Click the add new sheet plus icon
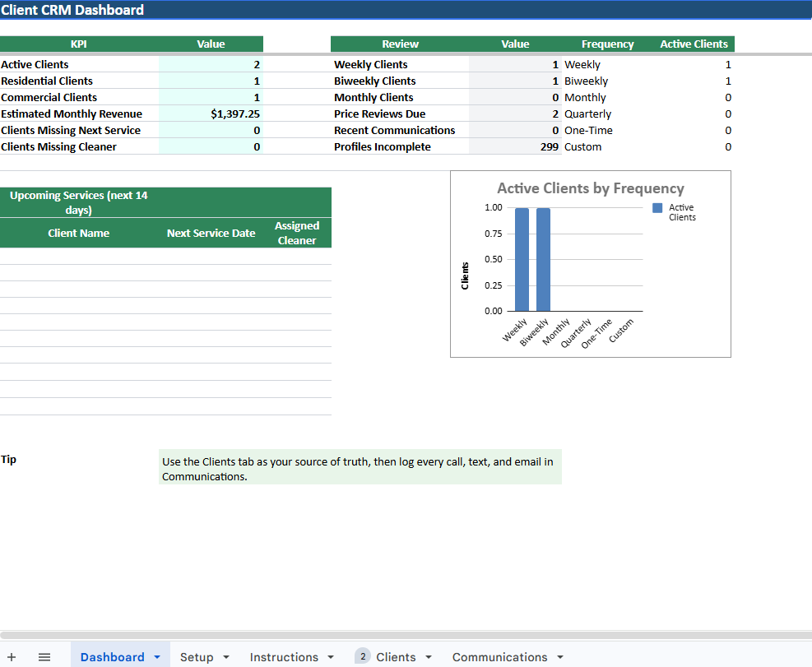Viewport: 812px width, 667px height. pyautogui.click(x=12, y=656)
